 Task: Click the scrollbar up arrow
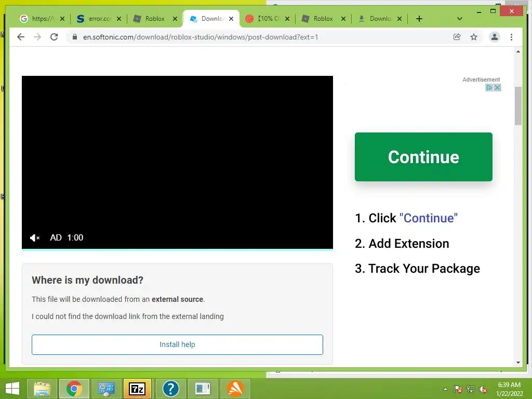(x=518, y=51)
